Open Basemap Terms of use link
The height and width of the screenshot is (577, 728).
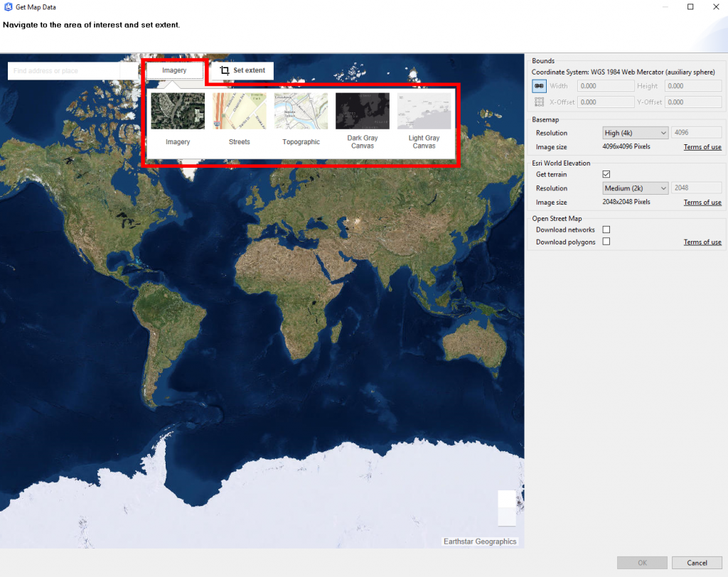pyautogui.click(x=702, y=146)
